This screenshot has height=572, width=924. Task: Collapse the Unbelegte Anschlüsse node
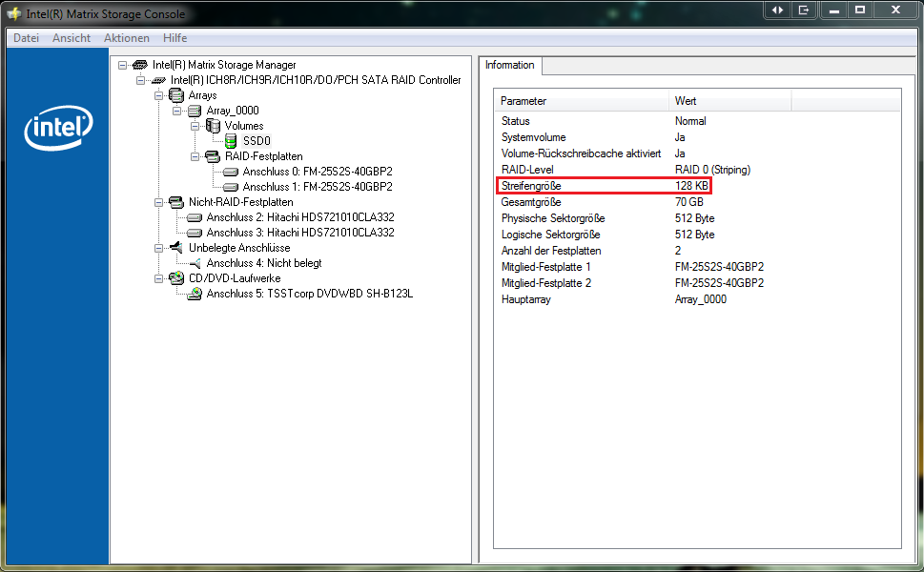pos(158,248)
